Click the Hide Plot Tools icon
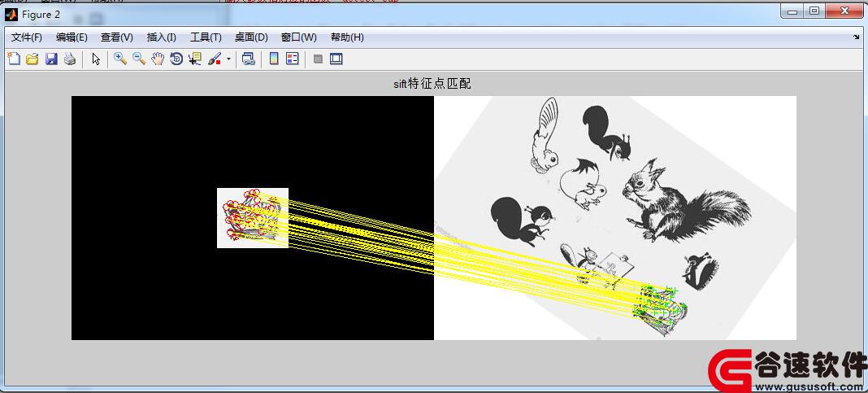Screen dimensions: 868x393 (318, 59)
